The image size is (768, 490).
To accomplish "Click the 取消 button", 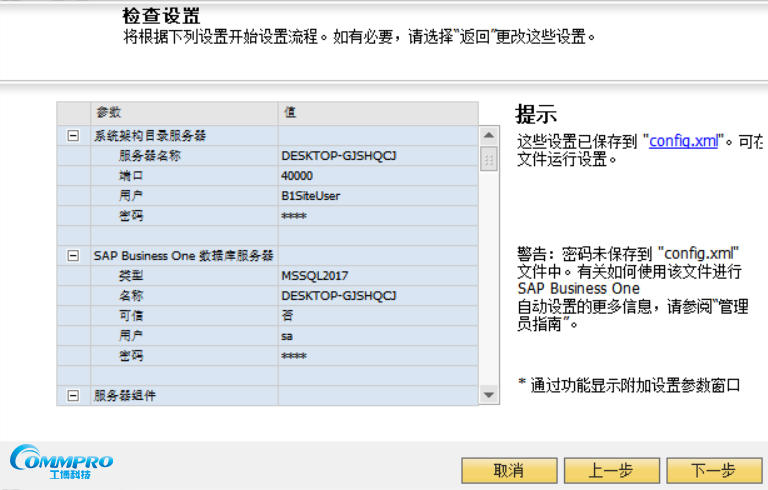I will (510, 471).
